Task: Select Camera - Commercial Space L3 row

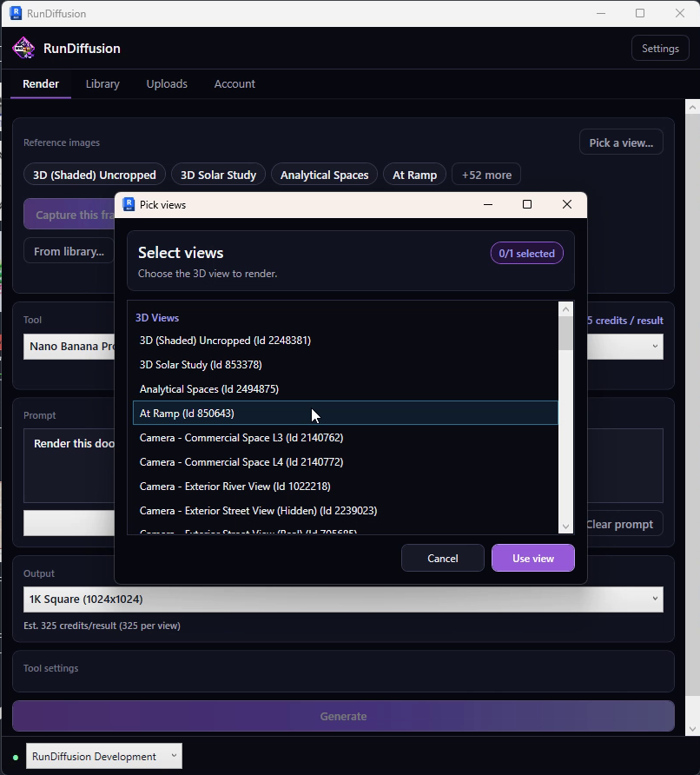Action: coord(346,437)
